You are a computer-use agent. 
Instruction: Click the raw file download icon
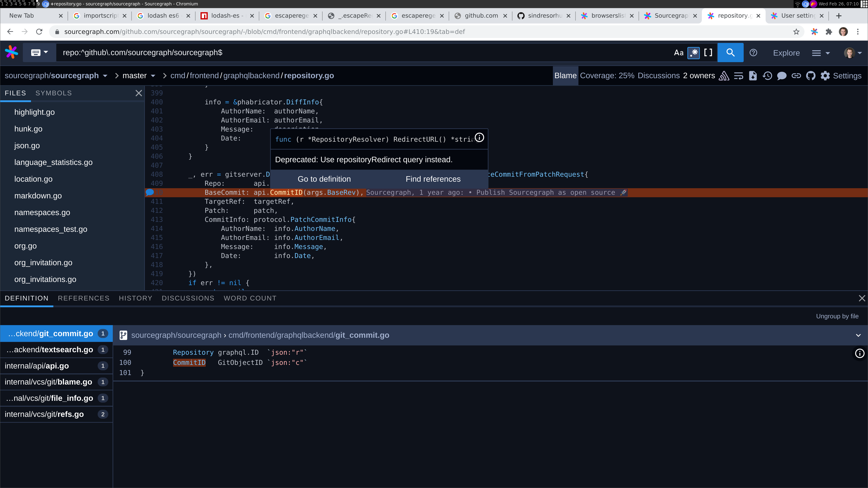click(753, 76)
